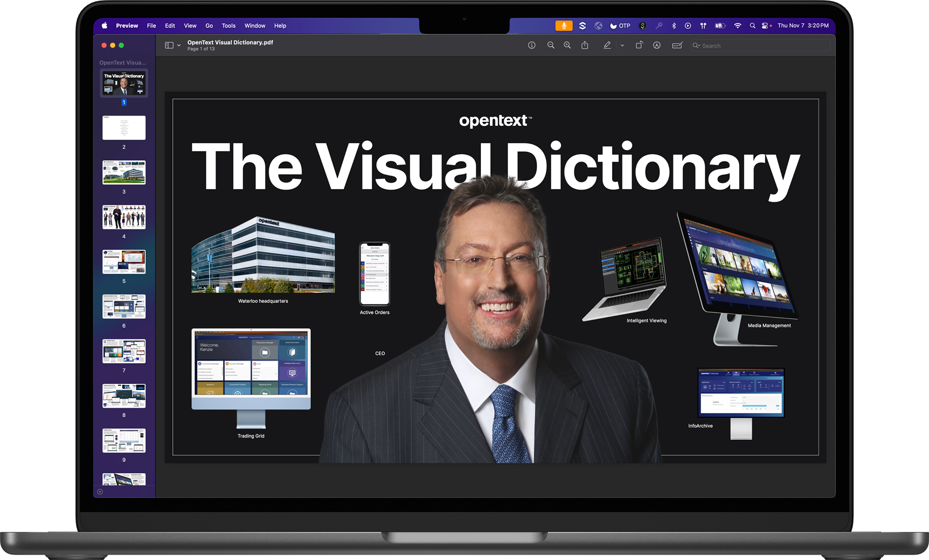This screenshot has height=560, width=929.
Task: Open the Tools menu
Action: coord(228,26)
